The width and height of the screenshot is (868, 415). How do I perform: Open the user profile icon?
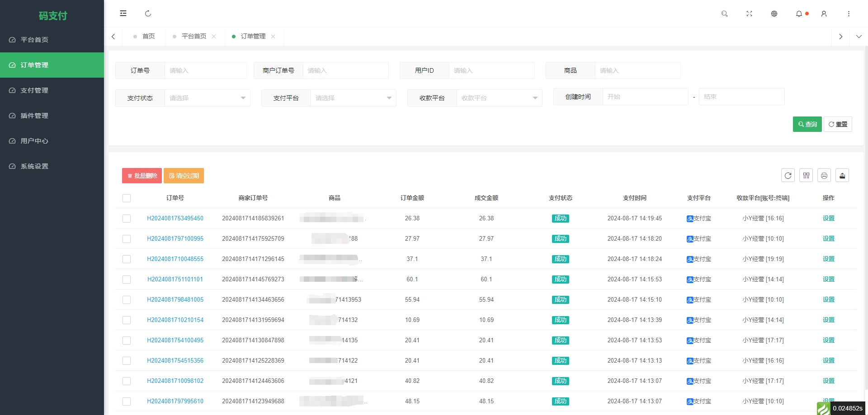coord(824,14)
